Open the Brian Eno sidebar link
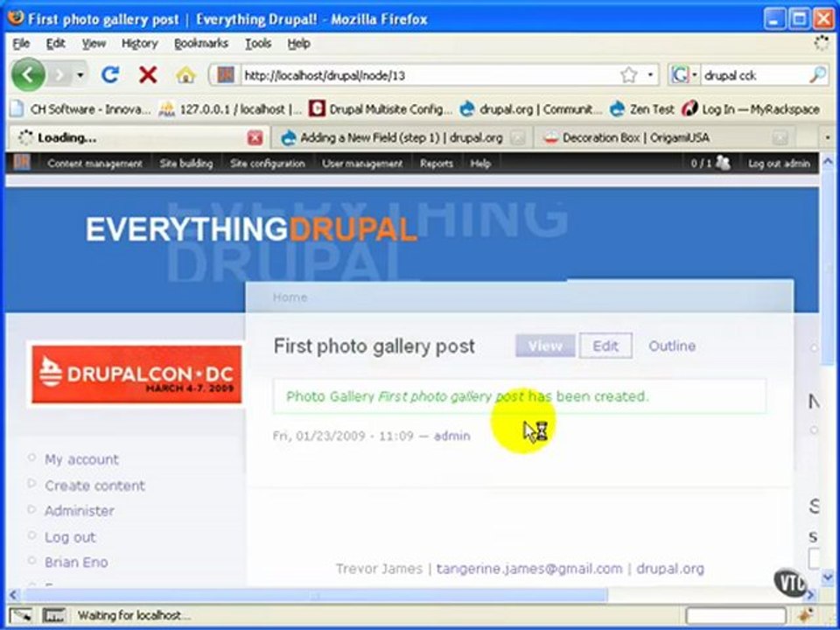Screen dimensions: 840x630 point(76,562)
